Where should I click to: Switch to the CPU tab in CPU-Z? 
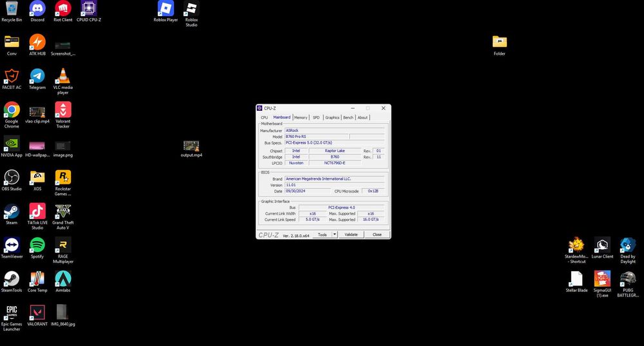(x=264, y=117)
